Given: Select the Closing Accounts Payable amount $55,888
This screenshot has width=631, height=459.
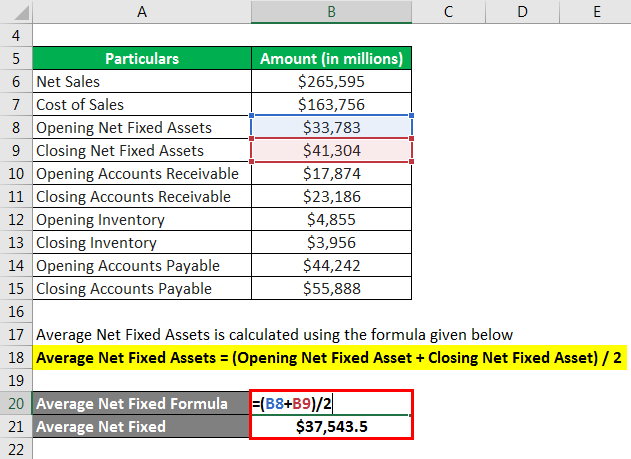Looking at the screenshot, I should coord(331,288).
